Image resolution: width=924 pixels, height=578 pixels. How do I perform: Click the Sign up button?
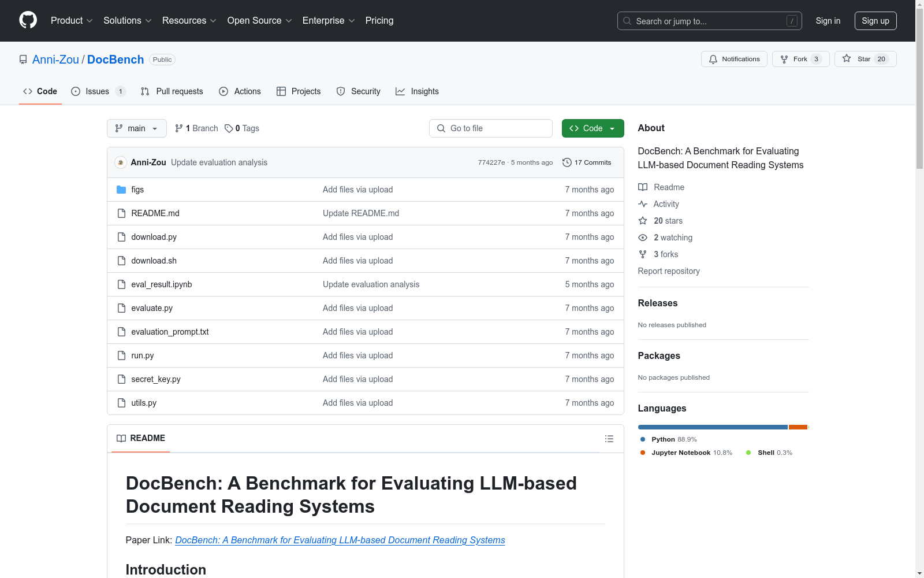[x=875, y=21]
